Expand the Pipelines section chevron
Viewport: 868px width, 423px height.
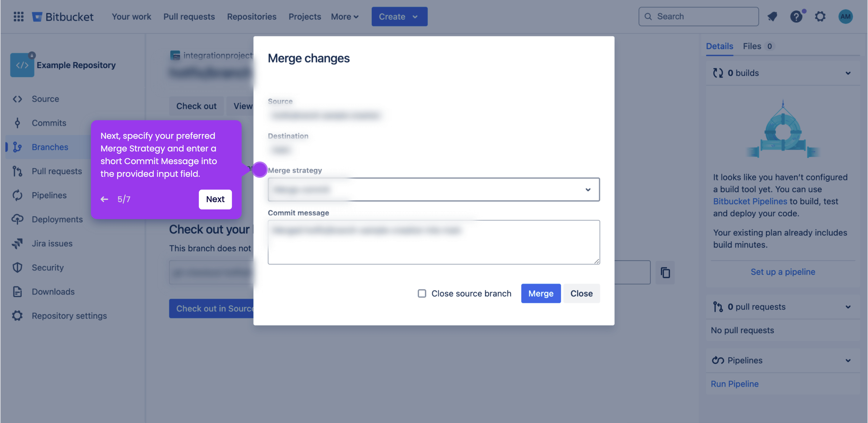(x=848, y=360)
